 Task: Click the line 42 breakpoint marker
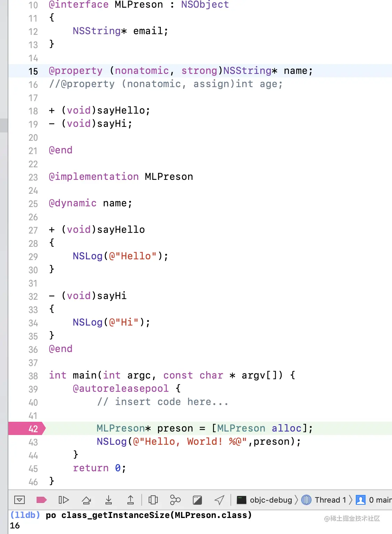pos(27,428)
